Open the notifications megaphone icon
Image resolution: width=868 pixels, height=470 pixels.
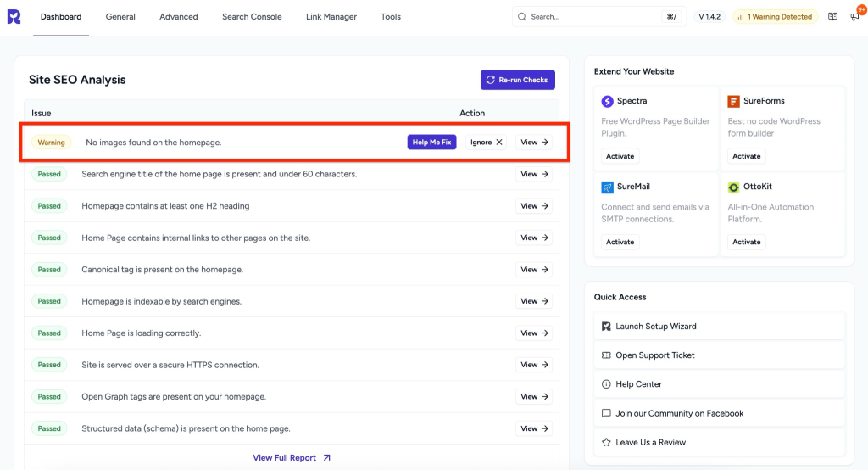click(854, 17)
